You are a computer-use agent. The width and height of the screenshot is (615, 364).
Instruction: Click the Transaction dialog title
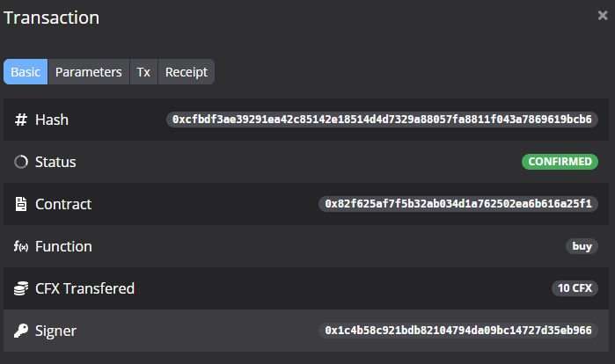click(51, 18)
